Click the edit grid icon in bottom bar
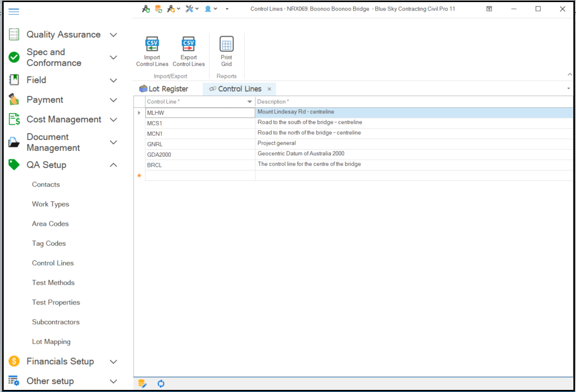Viewport: 576px width, 392px height. pos(142,384)
